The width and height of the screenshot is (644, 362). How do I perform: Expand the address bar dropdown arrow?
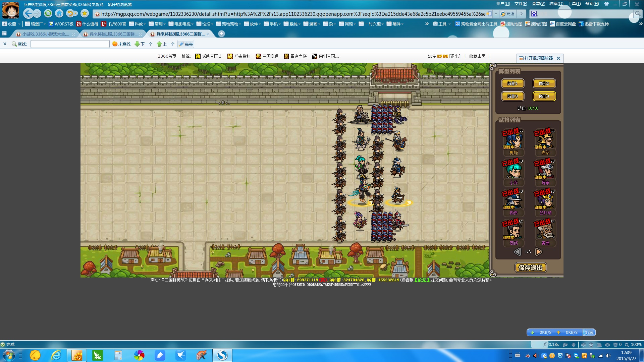(x=496, y=14)
